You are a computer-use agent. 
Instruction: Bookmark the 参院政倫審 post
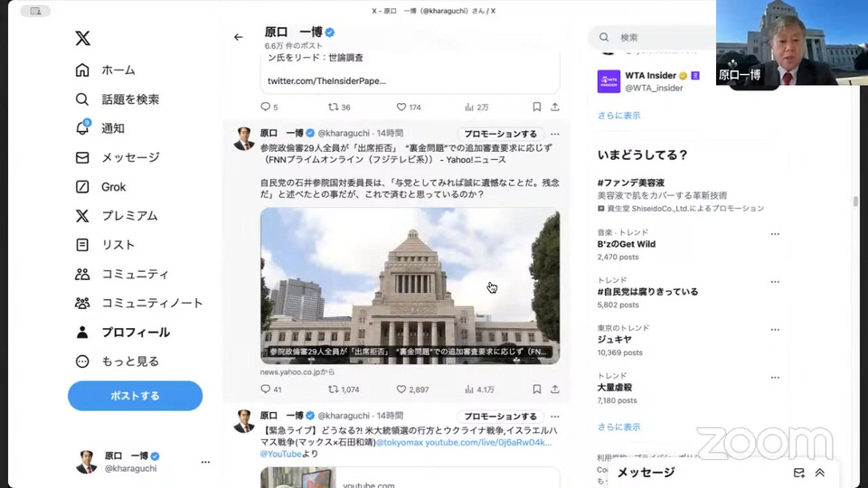536,389
